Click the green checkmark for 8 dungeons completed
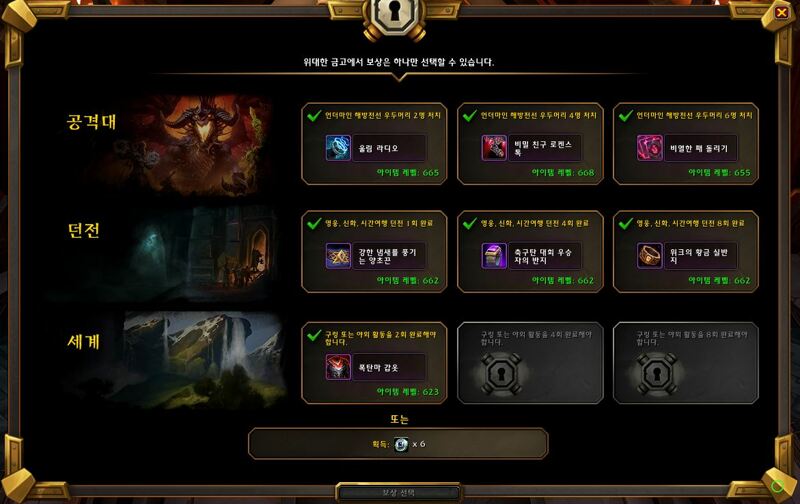Viewport: 800px width, 504px height. [626, 223]
